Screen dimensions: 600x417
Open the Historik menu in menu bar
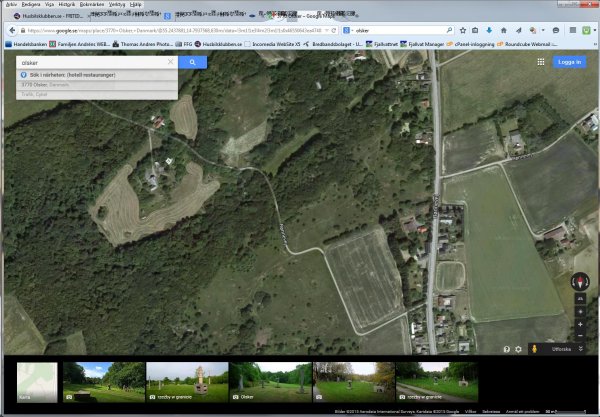coord(62,3)
